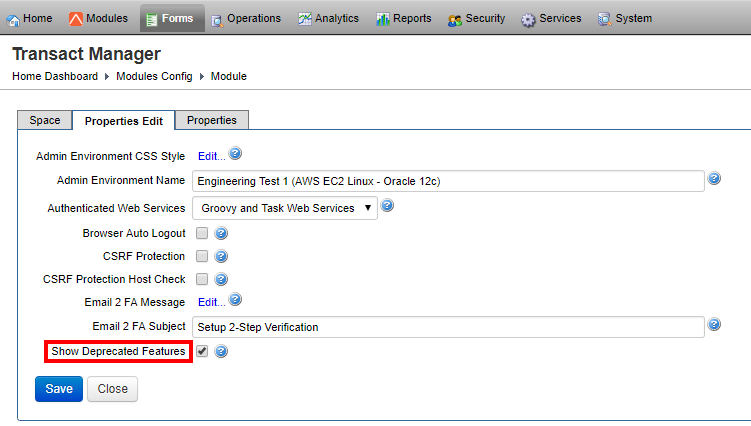Screen dimensions: 751x426
Task: Switch to the Properties tab
Action: [211, 120]
